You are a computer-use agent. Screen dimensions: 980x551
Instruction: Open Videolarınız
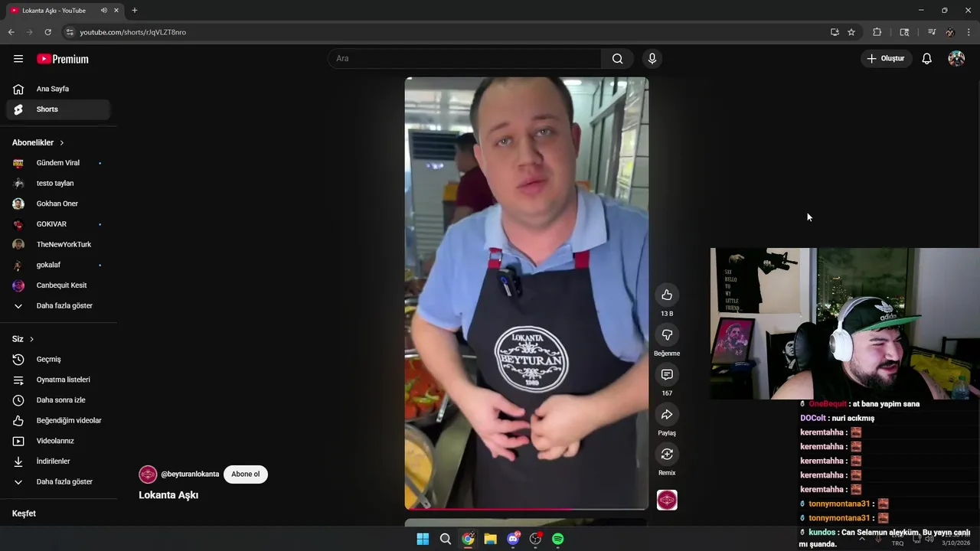pyautogui.click(x=58, y=441)
